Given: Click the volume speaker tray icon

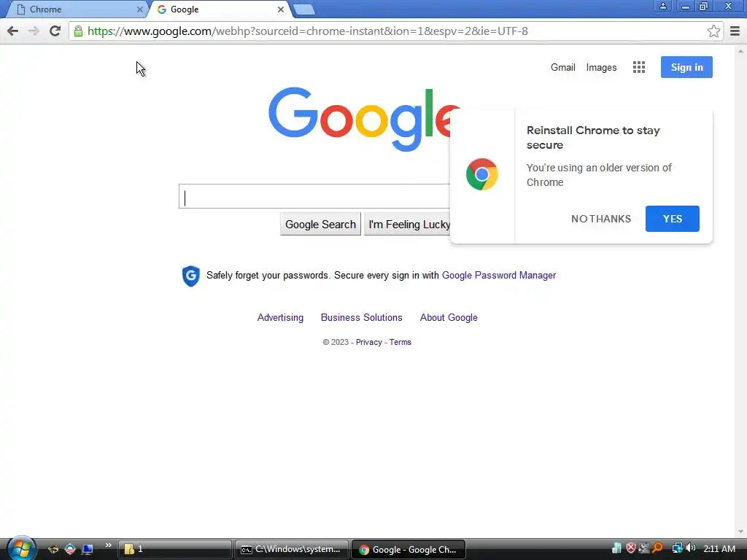Looking at the screenshot, I should coord(690,548).
